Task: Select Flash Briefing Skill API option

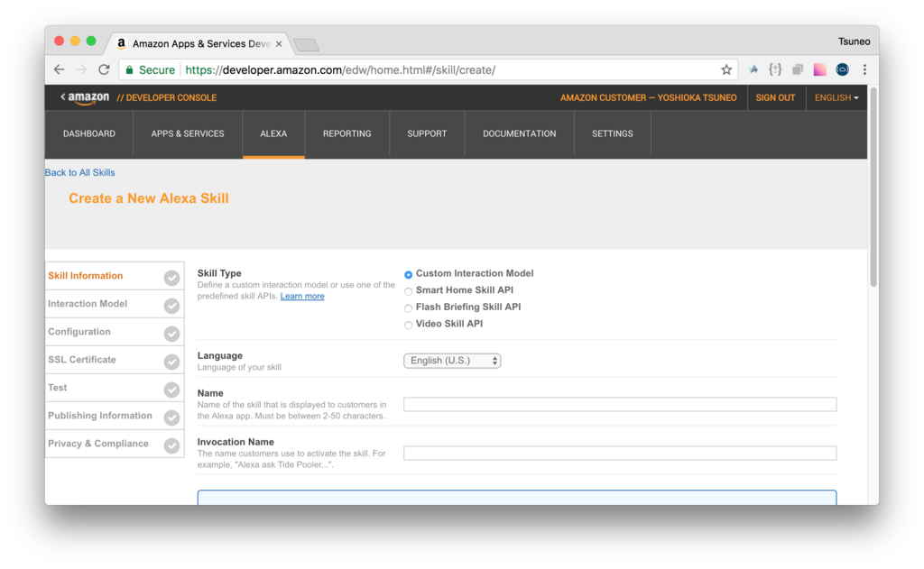Action: click(x=408, y=308)
